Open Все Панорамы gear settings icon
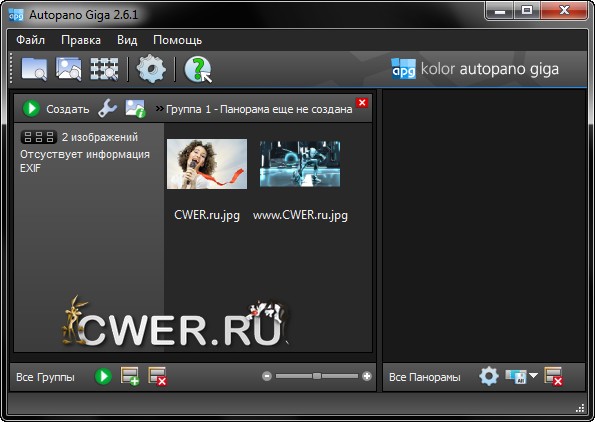Screen dimensions: 595x422 click(x=489, y=376)
